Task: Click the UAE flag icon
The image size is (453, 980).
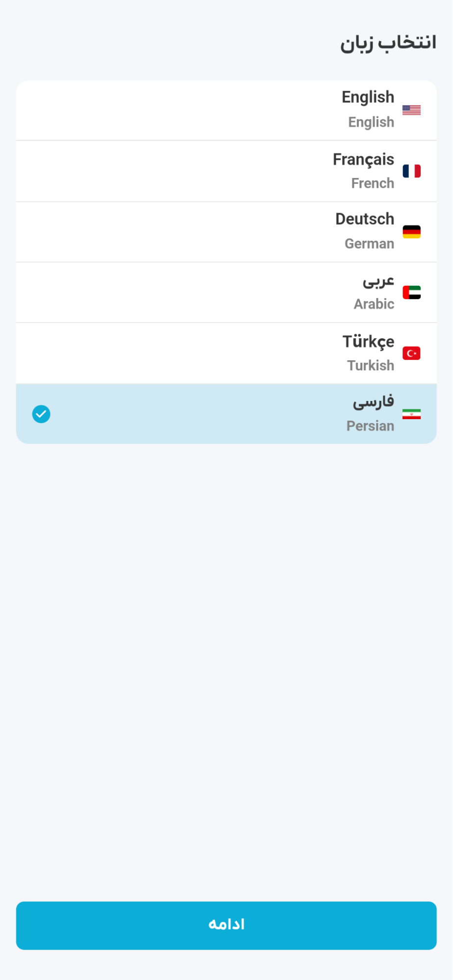Action: pos(411,292)
